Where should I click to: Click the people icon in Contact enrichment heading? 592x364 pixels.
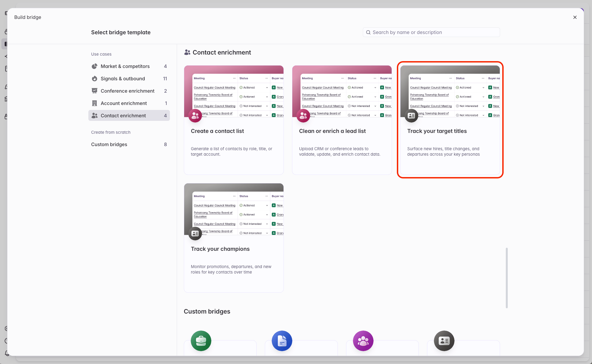pos(187,52)
